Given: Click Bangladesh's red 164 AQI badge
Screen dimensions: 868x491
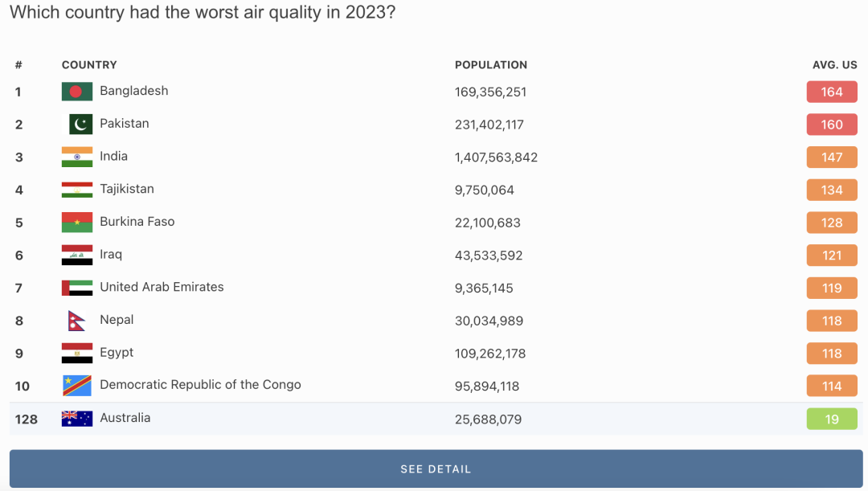Looking at the screenshot, I should tap(832, 92).
